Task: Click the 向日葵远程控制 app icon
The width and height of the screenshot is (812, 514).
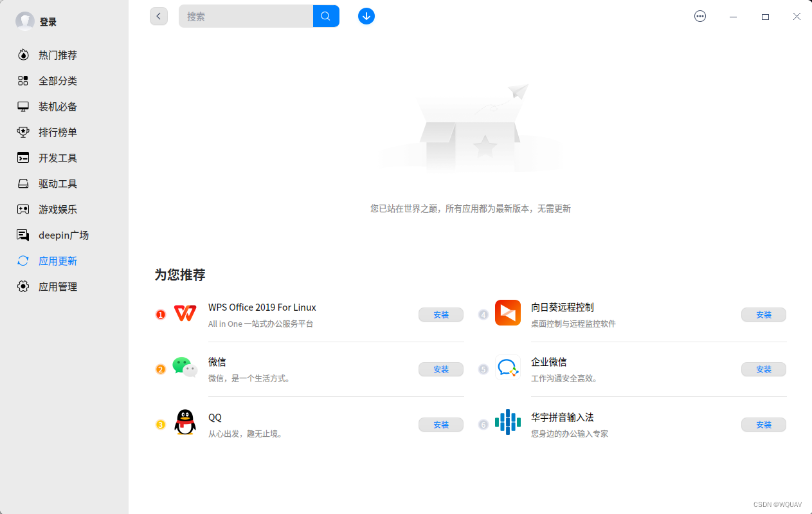Action: [x=508, y=313]
